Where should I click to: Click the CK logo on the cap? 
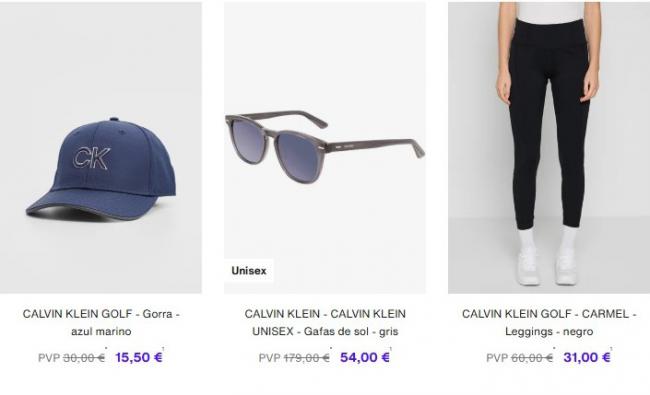click(x=92, y=158)
